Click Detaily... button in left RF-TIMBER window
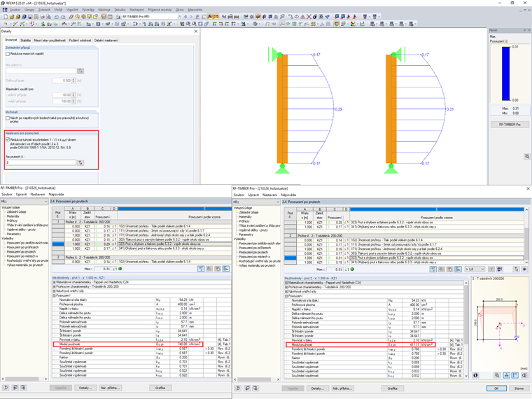Screen dimensions: 532x399 [x=85, y=388]
